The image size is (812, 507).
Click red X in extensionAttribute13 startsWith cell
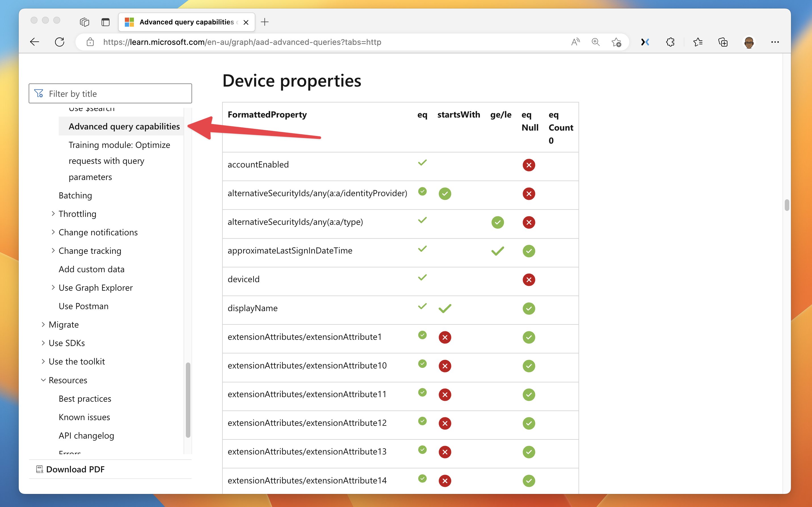tap(445, 452)
